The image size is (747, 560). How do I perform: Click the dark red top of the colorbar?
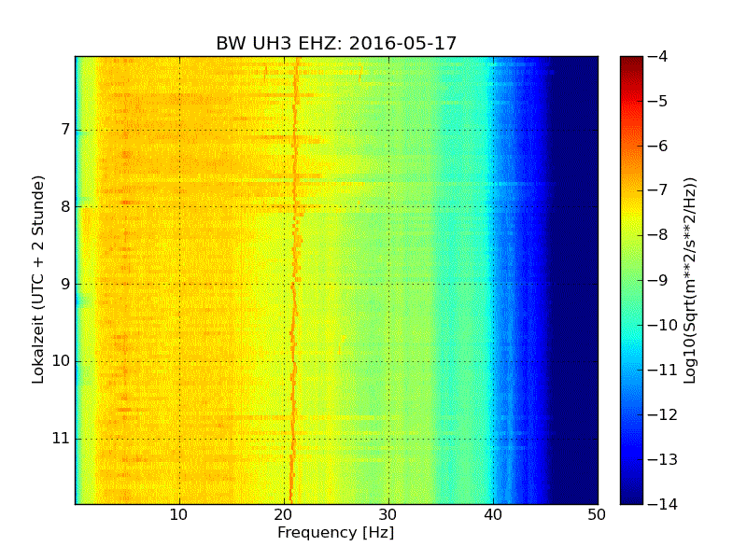[632, 64]
